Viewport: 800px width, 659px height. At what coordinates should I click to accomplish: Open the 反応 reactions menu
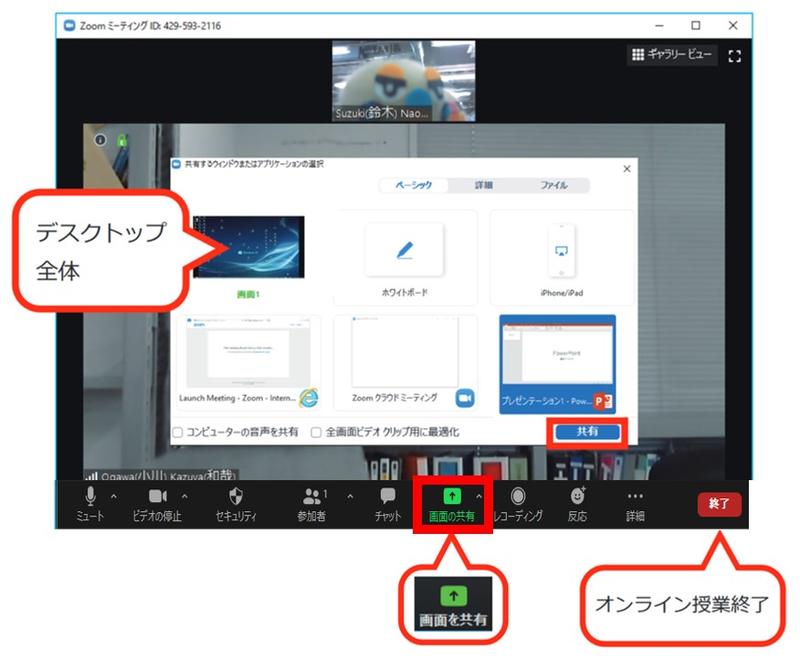tap(578, 503)
